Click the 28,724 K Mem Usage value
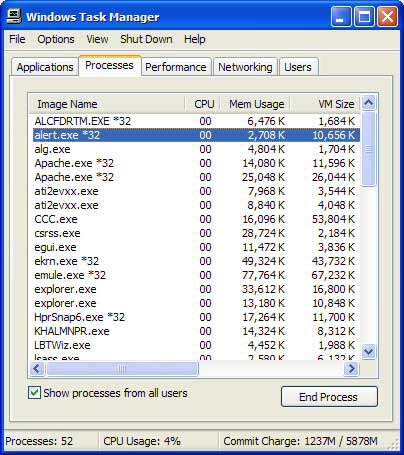The image size is (404, 455). pyautogui.click(x=263, y=233)
